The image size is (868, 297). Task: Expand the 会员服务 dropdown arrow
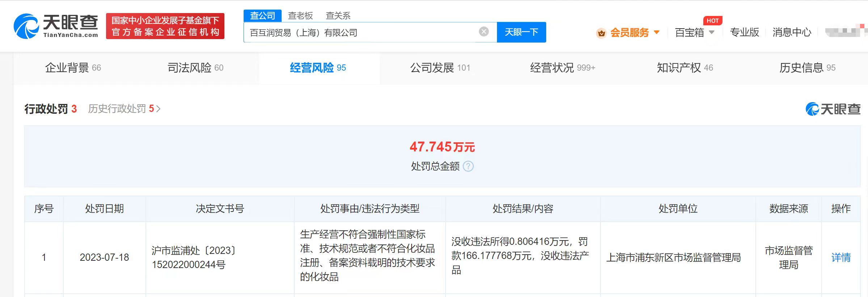click(657, 32)
